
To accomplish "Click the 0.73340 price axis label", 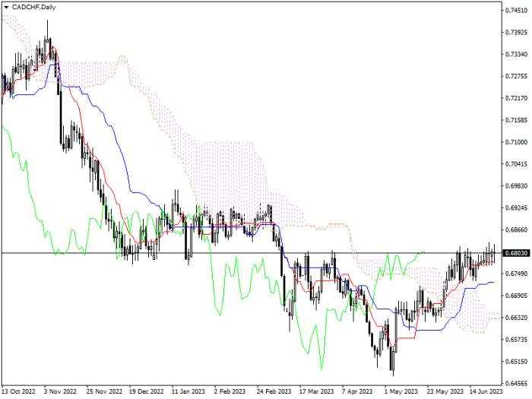I will [516, 54].
